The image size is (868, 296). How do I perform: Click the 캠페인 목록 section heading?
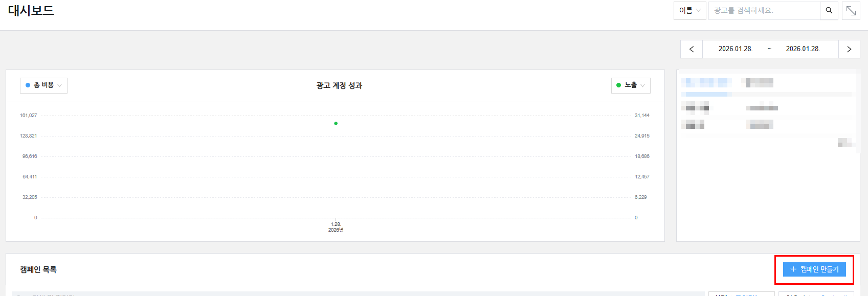38,269
